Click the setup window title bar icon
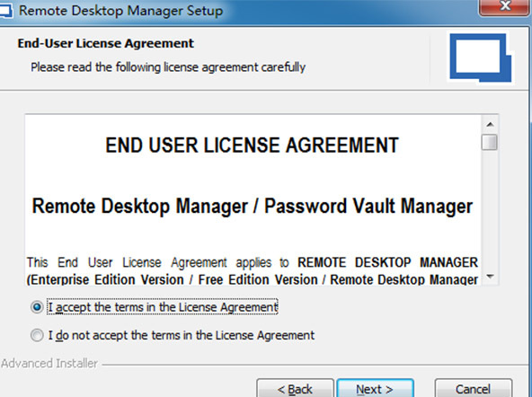 [6, 11]
